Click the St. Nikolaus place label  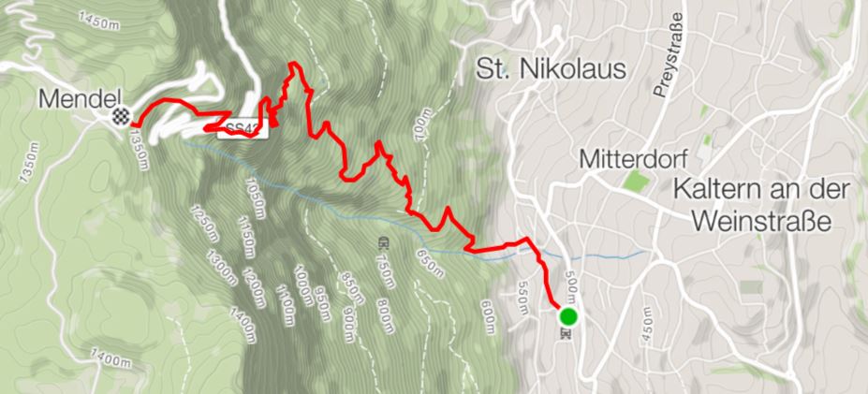[551, 70]
